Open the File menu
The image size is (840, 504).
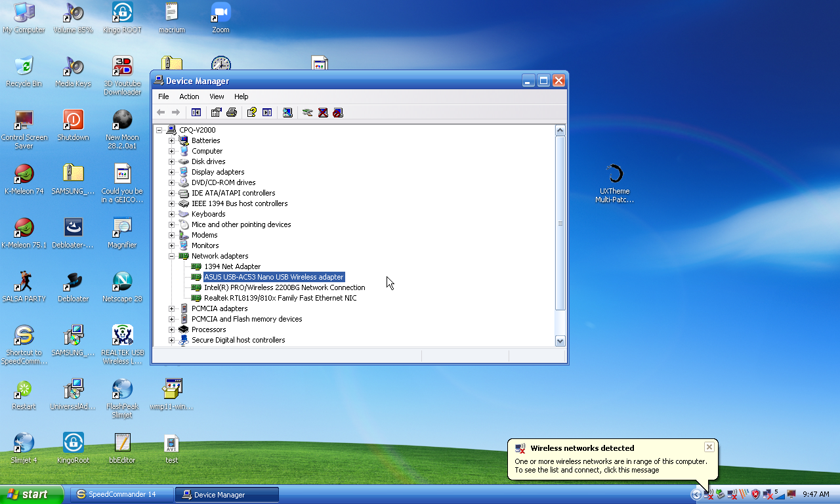(x=163, y=96)
